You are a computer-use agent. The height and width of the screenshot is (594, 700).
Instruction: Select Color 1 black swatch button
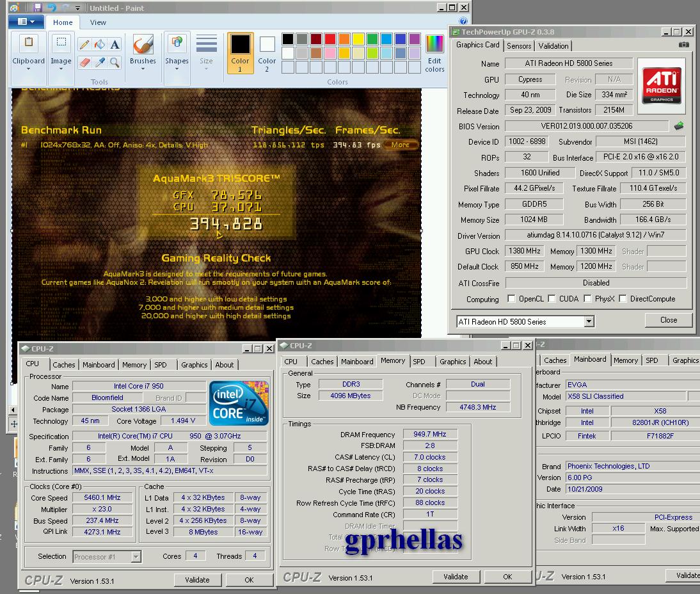(240, 52)
